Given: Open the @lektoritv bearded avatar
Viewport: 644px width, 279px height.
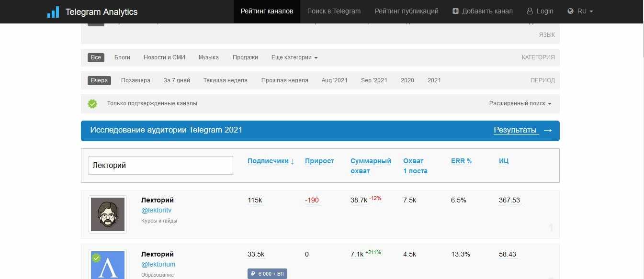Looking at the screenshot, I should coord(108,214).
